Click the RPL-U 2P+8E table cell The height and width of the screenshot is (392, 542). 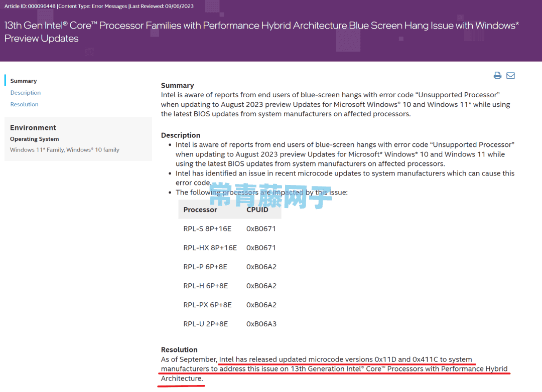click(206, 324)
